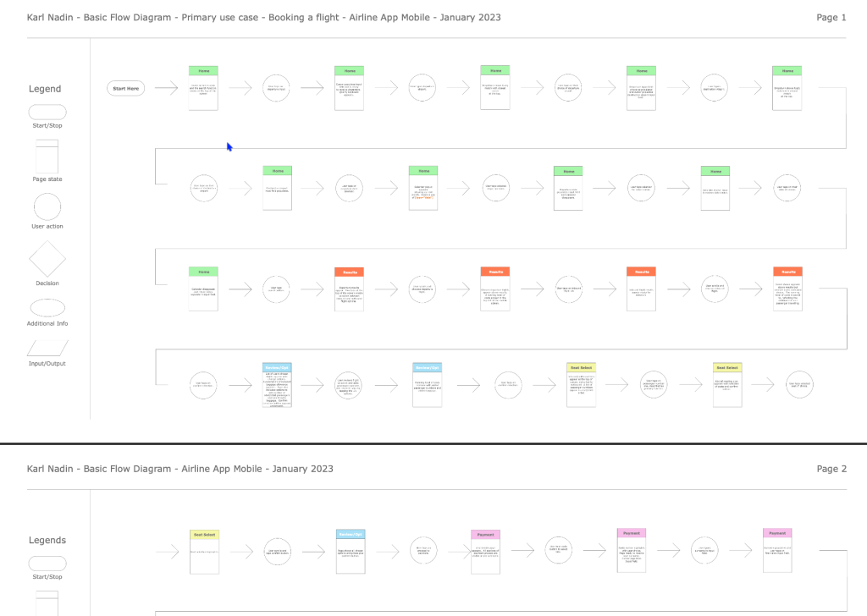Screen dimensions: 867x616
Task: Click the Legend heading on Page 1
Action: [45, 89]
